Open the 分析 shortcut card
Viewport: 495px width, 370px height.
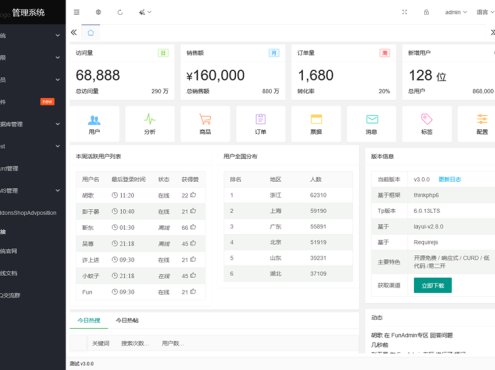point(150,124)
